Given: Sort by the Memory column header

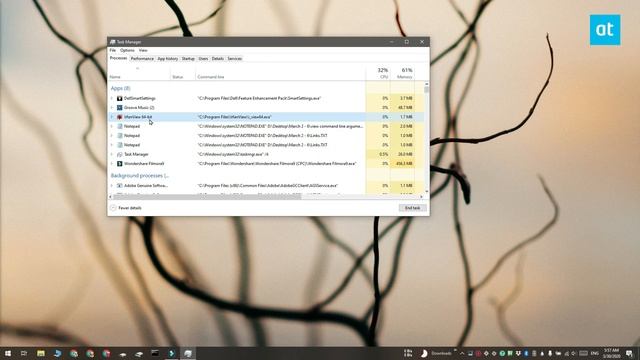Looking at the screenshot, I should [x=402, y=73].
